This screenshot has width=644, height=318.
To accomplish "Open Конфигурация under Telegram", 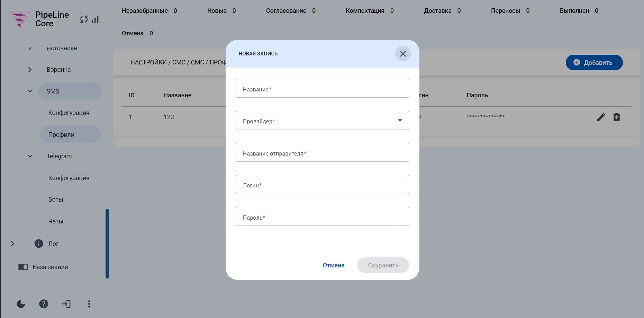I will pyautogui.click(x=69, y=178).
